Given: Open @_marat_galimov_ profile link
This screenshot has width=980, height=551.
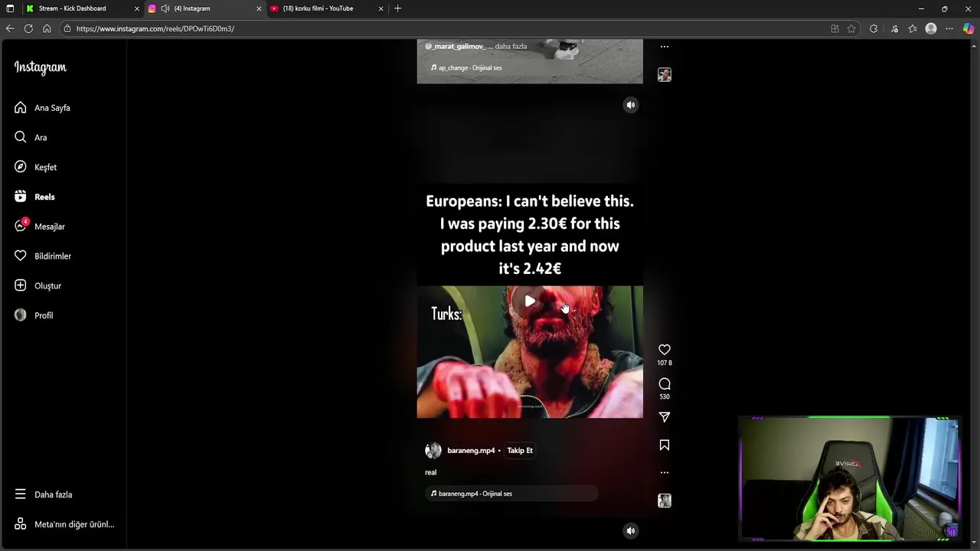Looking at the screenshot, I should [456, 46].
